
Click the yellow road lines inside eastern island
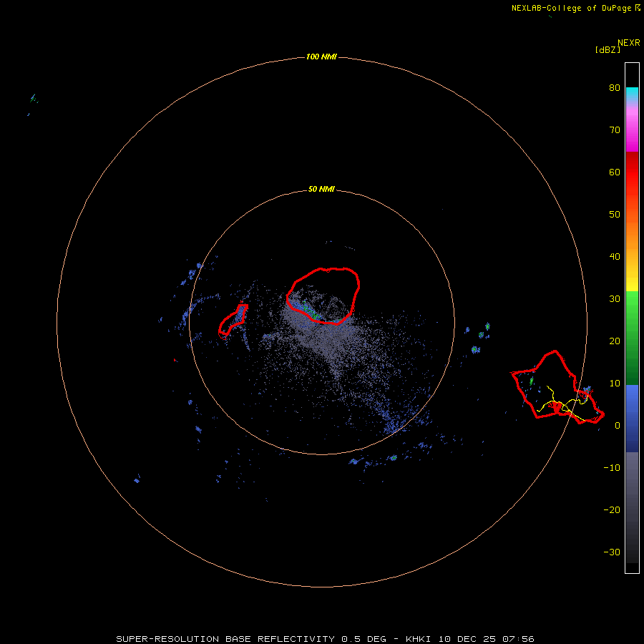click(x=562, y=404)
